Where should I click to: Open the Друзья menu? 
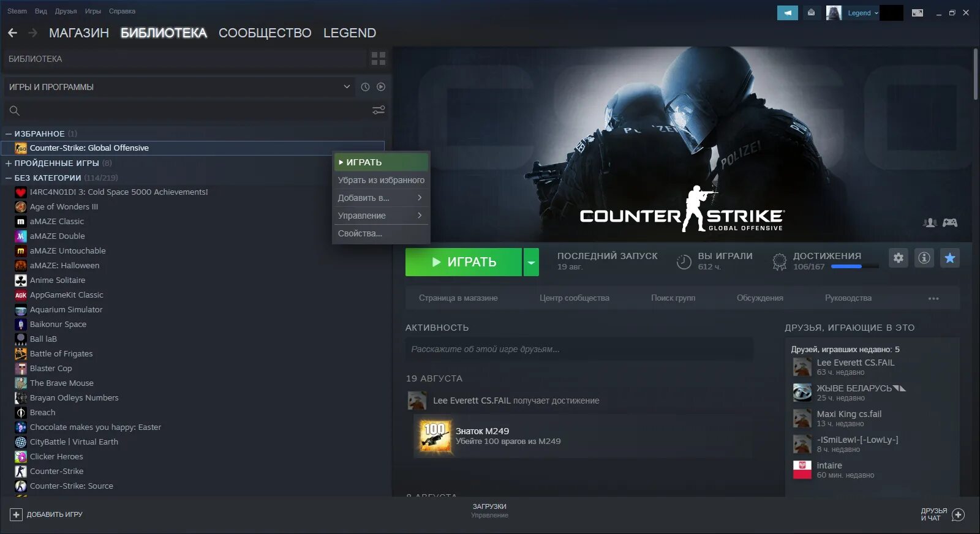pyautogui.click(x=66, y=11)
